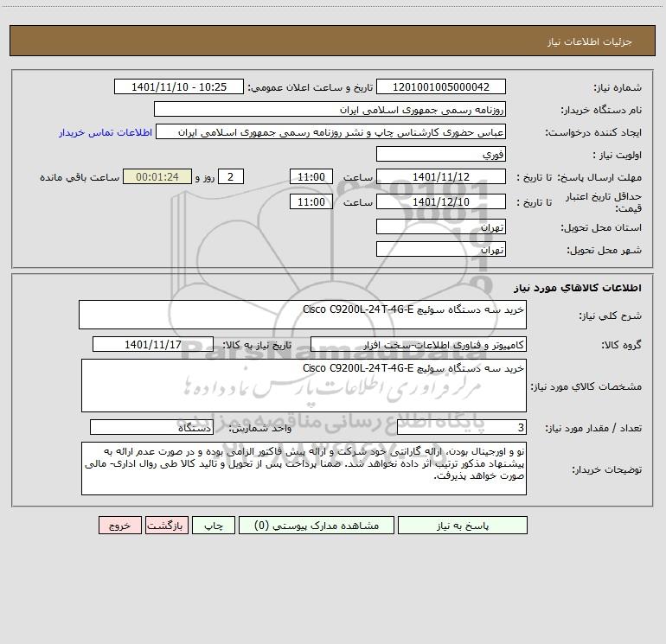Click the label تعداد / مقدار مورد نیاز

click(593, 429)
